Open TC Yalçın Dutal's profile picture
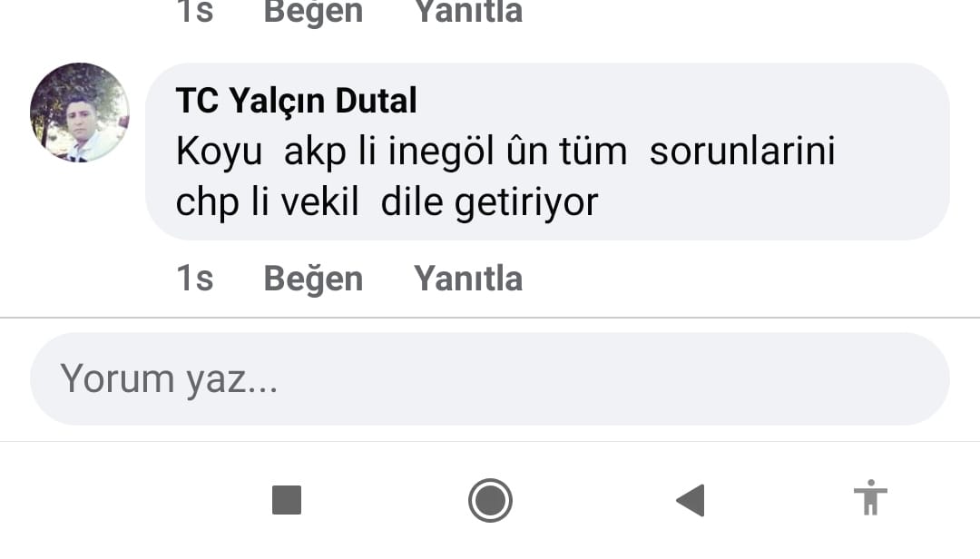 tap(80, 113)
